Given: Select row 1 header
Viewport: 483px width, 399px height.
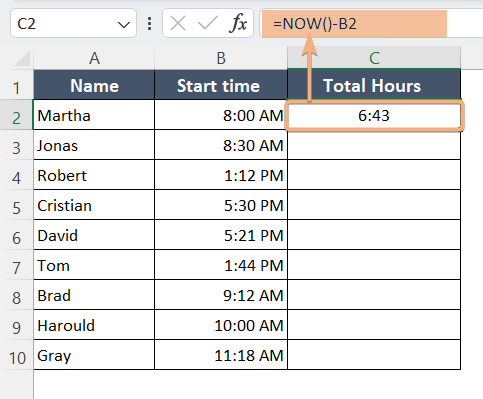Looking at the screenshot, I should pos(17,85).
